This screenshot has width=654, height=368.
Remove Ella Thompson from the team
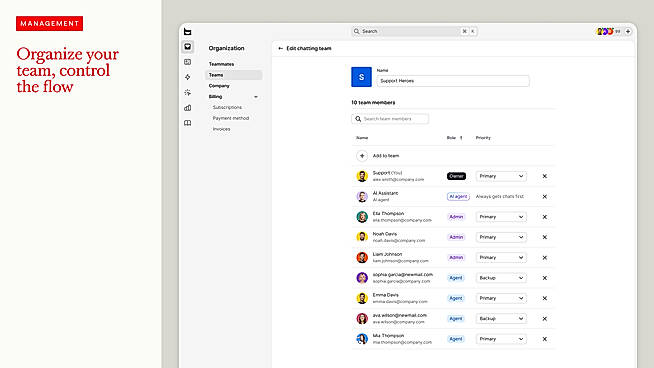[x=545, y=217]
